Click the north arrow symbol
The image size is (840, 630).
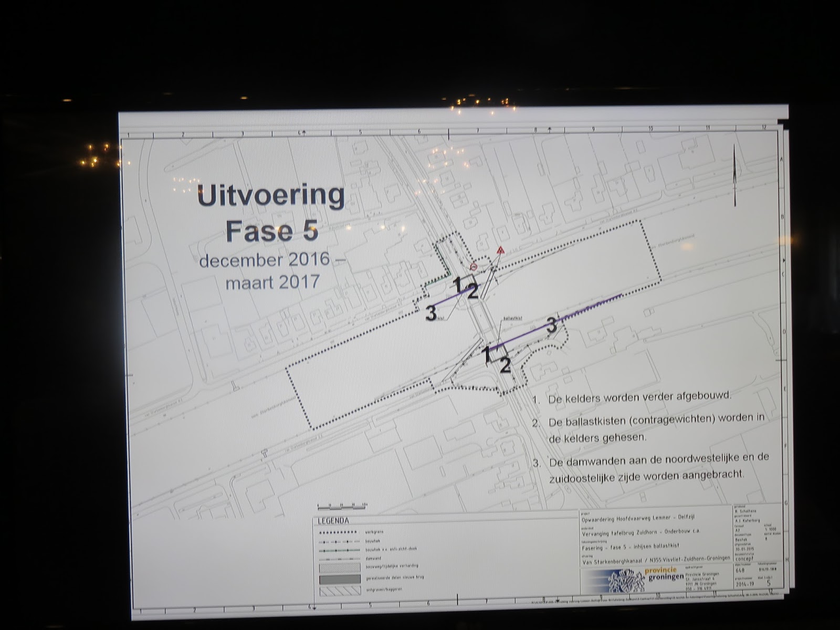[736, 175]
